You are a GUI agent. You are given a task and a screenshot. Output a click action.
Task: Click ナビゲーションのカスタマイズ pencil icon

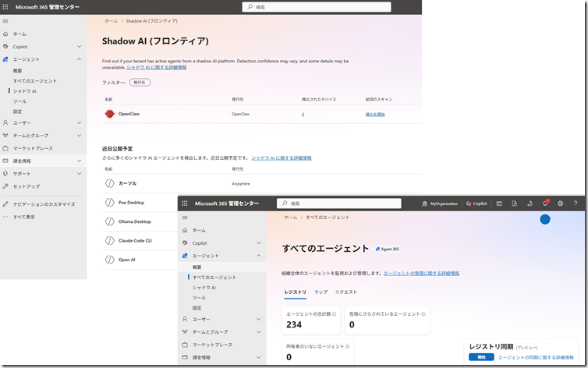pos(5,204)
